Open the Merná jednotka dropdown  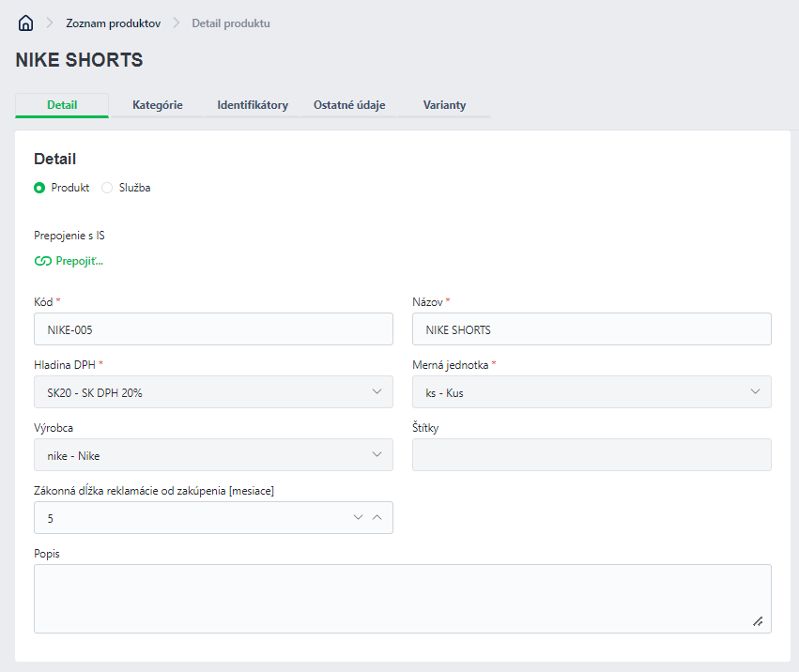592,391
